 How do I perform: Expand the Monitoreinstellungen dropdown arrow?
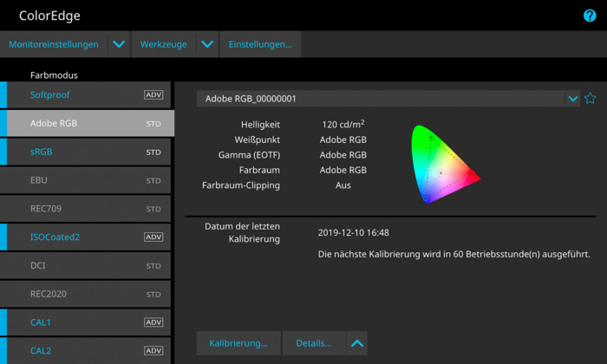click(120, 44)
